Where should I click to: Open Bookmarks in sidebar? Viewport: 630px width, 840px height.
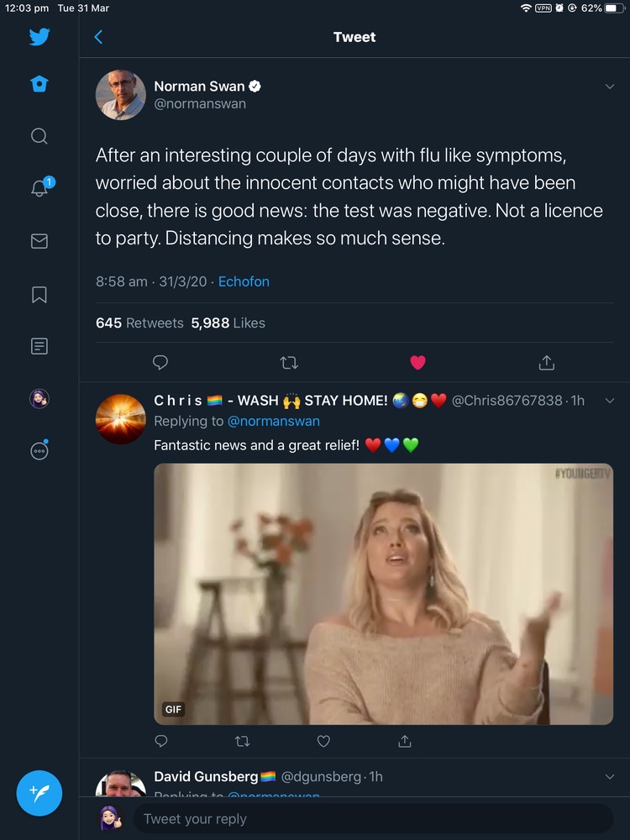[39, 294]
